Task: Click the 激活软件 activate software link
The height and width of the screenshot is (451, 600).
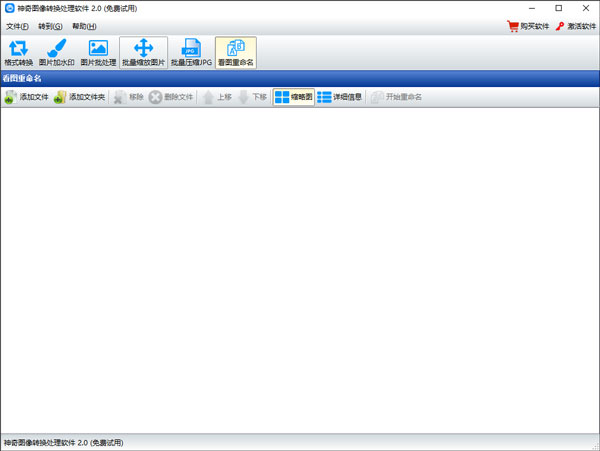Action: point(575,27)
